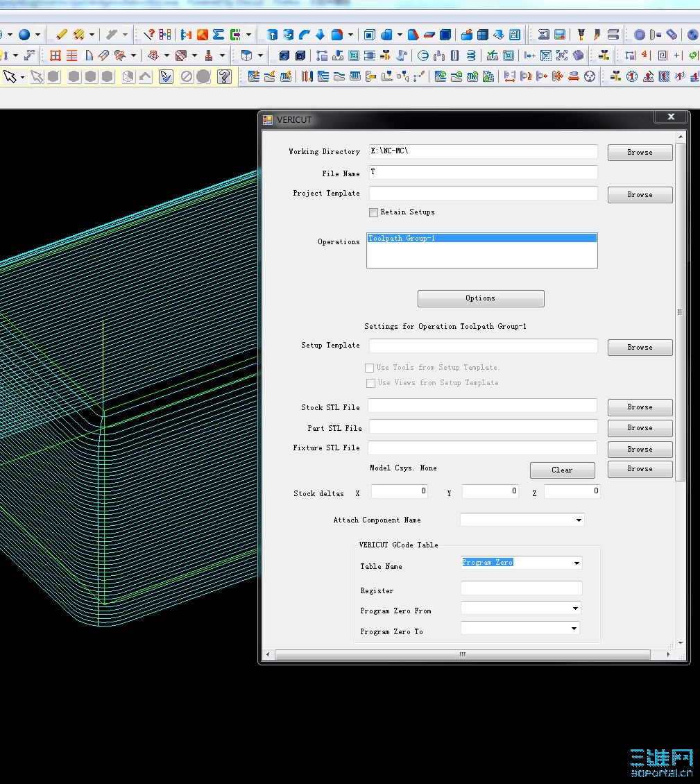700x784 pixels.
Task: Click the dark blue solid cube icon
Action: point(445,35)
